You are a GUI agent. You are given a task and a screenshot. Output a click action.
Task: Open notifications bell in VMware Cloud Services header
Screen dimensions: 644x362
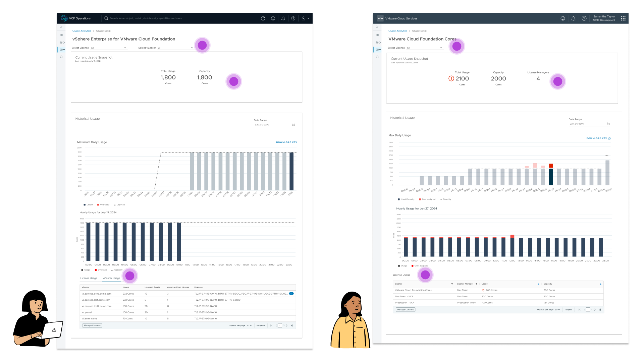(x=573, y=18)
